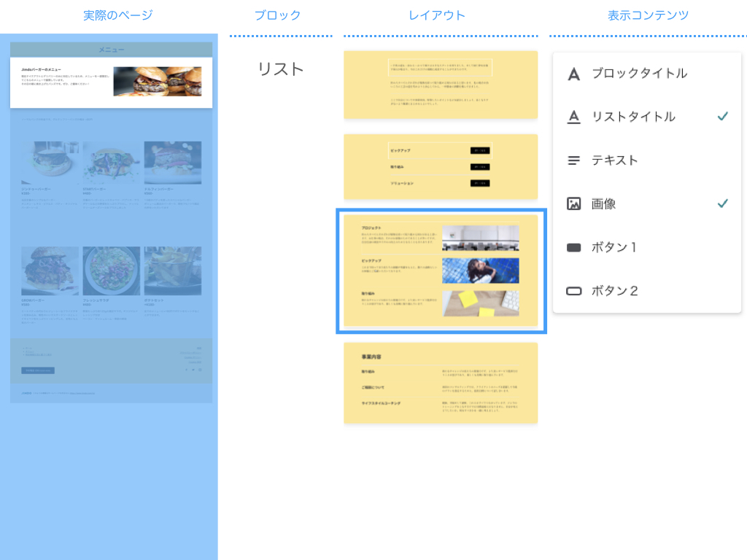This screenshot has height=560, width=747.
Task: Enable ブロックタイトル display content
Action: (647, 74)
